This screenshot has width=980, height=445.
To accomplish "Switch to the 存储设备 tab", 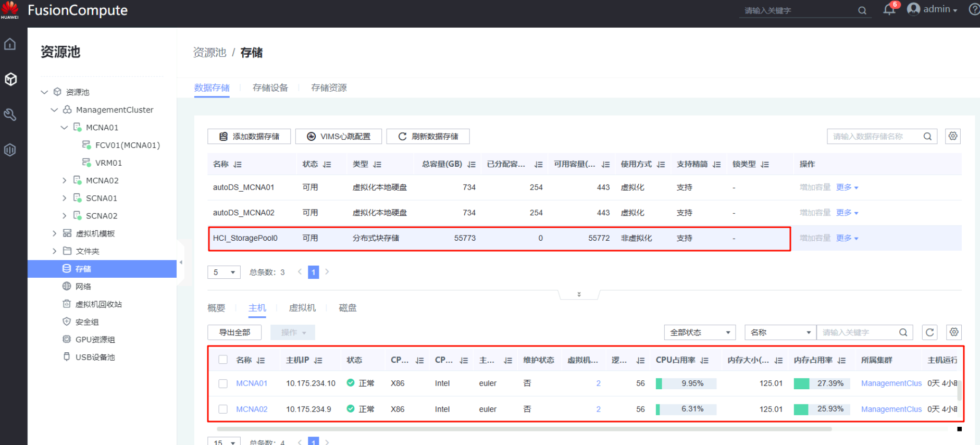I will [270, 88].
